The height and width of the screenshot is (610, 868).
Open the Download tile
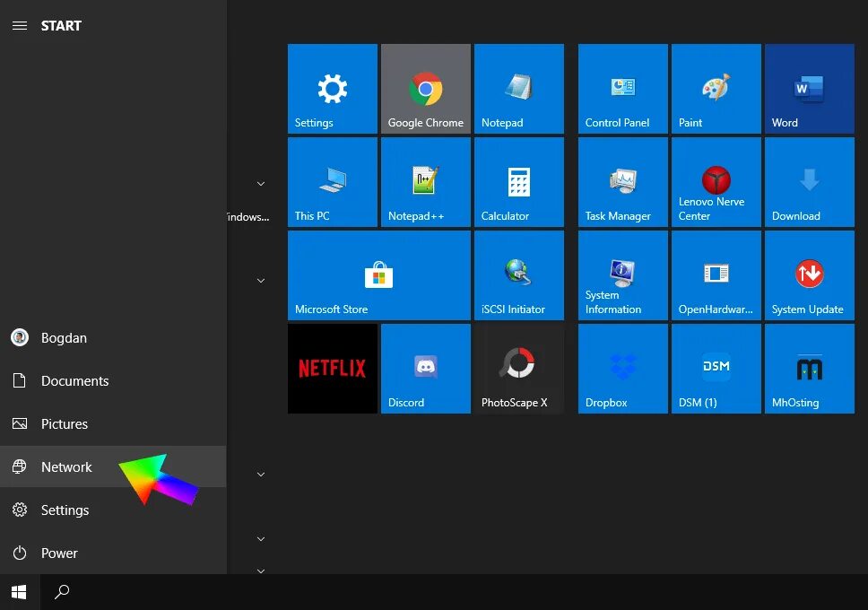coord(810,182)
